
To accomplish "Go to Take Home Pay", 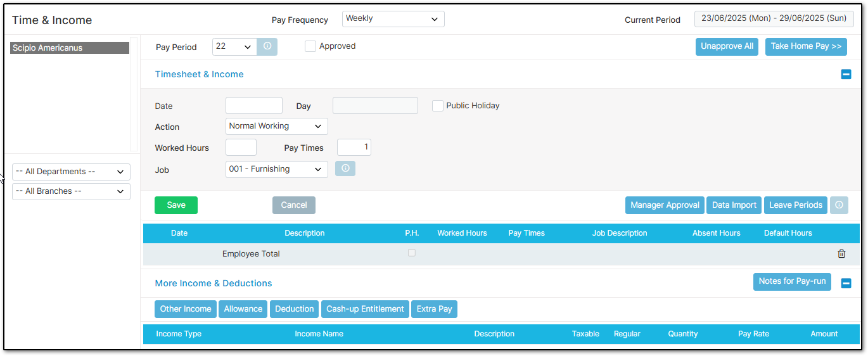I will [x=806, y=46].
